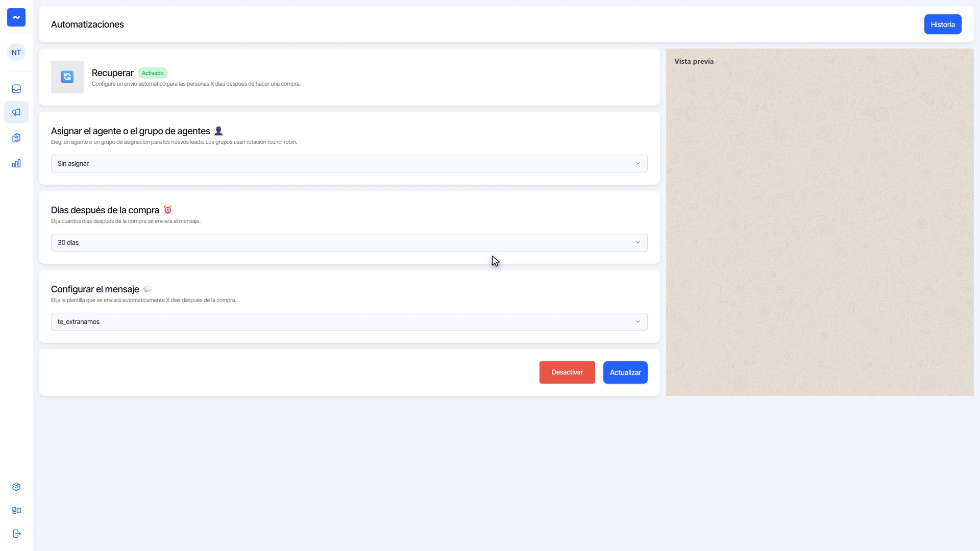Open the NT user avatar
The height and width of the screenshot is (551, 980).
[16, 53]
